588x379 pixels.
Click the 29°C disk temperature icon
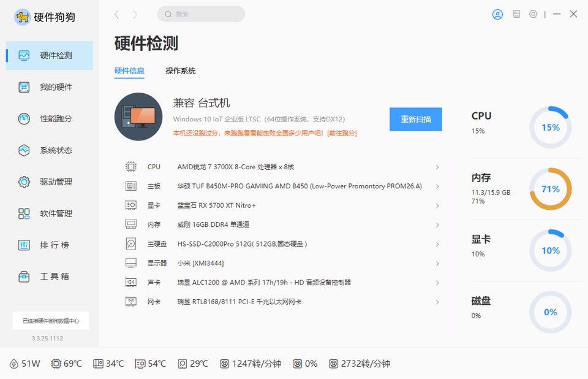[x=183, y=364]
